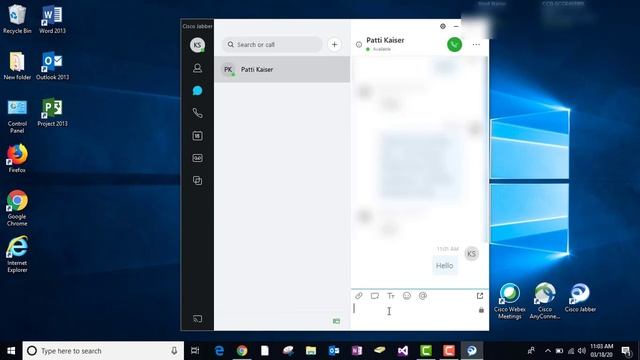
Task: Click the Hello message bubble
Action: [444, 266]
